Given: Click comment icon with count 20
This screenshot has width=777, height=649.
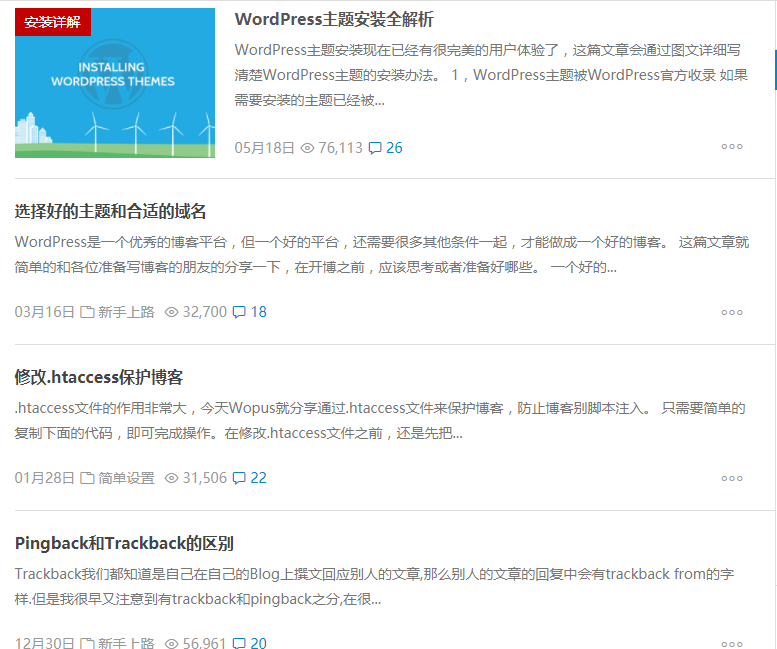Looking at the screenshot, I should pyautogui.click(x=239, y=643).
